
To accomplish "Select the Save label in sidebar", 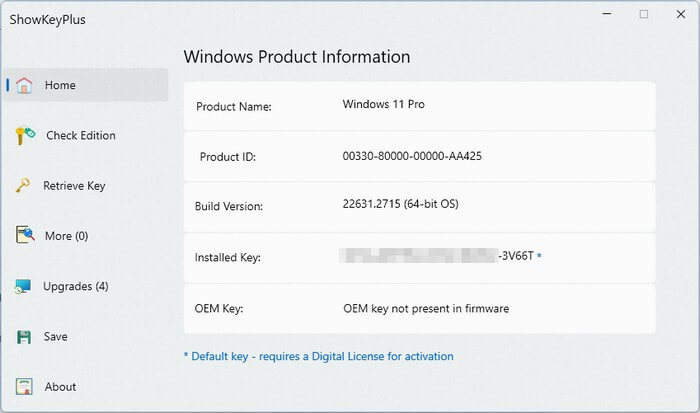I will point(56,337).
